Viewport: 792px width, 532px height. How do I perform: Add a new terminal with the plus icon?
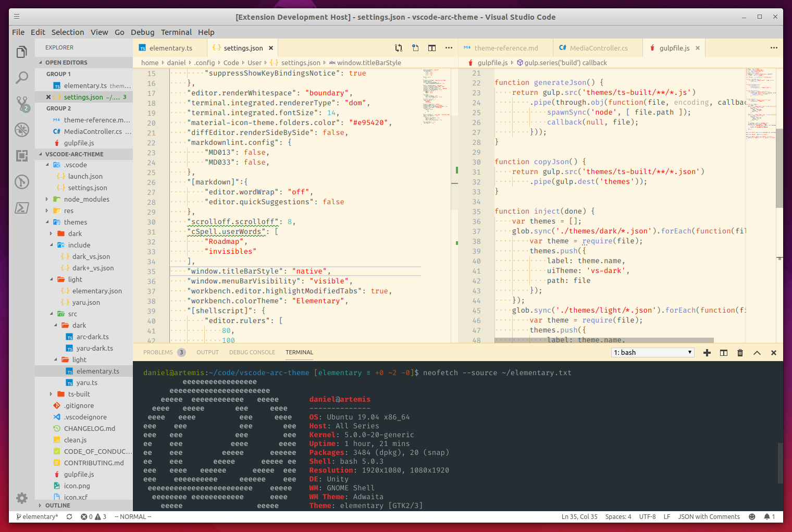tap(707, 352)
